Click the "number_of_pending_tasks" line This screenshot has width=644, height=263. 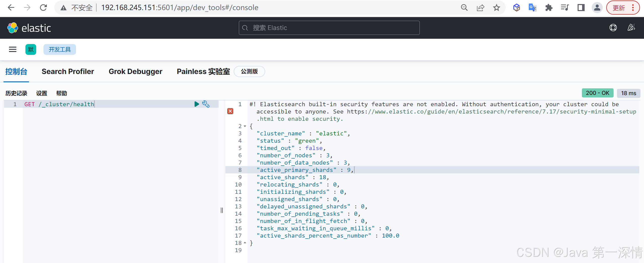(x=308, y=214)
